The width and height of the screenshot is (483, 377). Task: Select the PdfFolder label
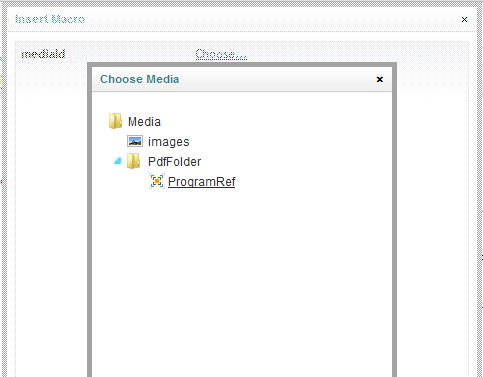pos(174,162)
